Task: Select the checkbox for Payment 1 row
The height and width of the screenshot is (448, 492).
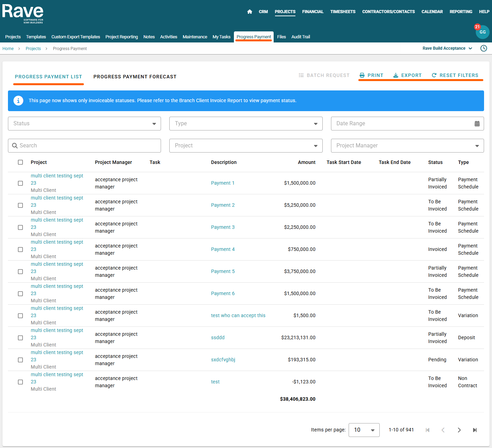Action: tap(20, 183)
